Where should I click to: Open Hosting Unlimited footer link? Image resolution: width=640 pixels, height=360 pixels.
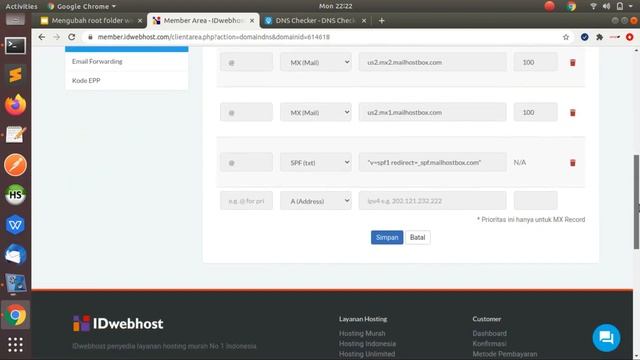coord(367,354)
